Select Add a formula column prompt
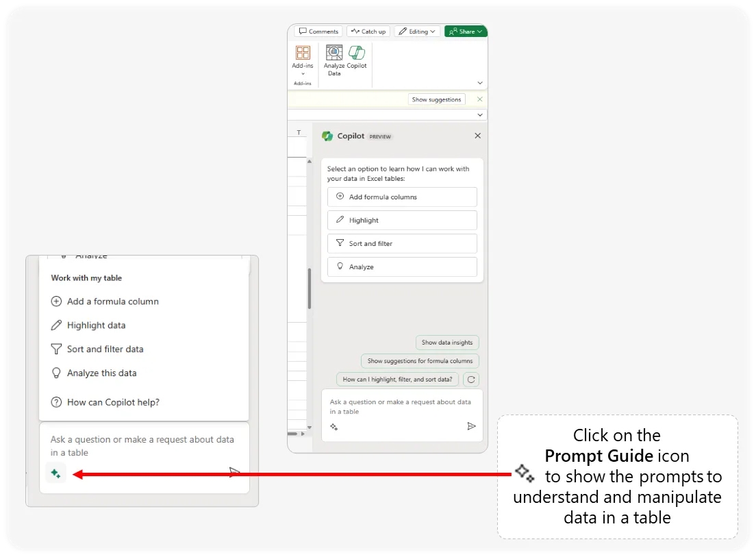This screenshot has width=756, height=557. click(x=112, y=301)
